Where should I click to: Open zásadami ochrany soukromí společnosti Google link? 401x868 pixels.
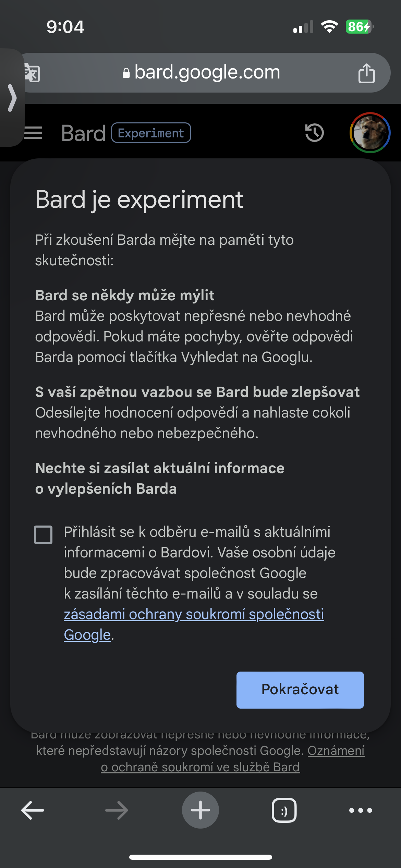[x=194, y=614]
